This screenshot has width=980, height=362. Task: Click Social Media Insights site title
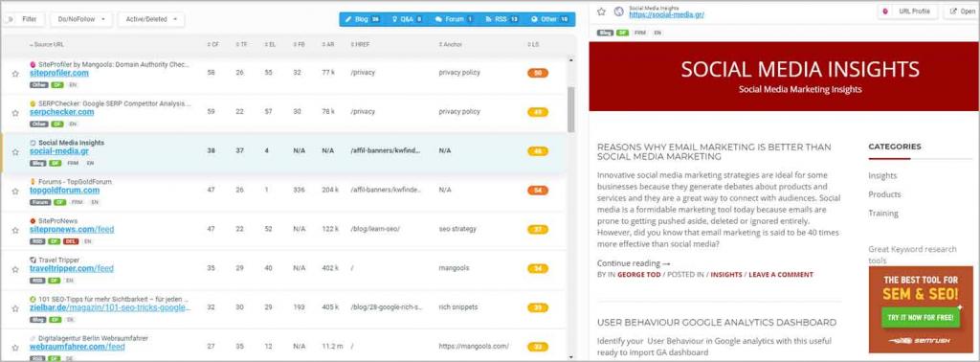click(x=800, y=69)
